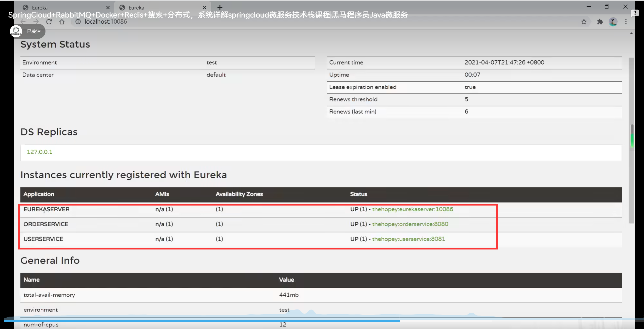The height and width of the screenshot is (329, 644).
Task: Open the thehopey:eurekaserver:10086 link
Action: 412,209
